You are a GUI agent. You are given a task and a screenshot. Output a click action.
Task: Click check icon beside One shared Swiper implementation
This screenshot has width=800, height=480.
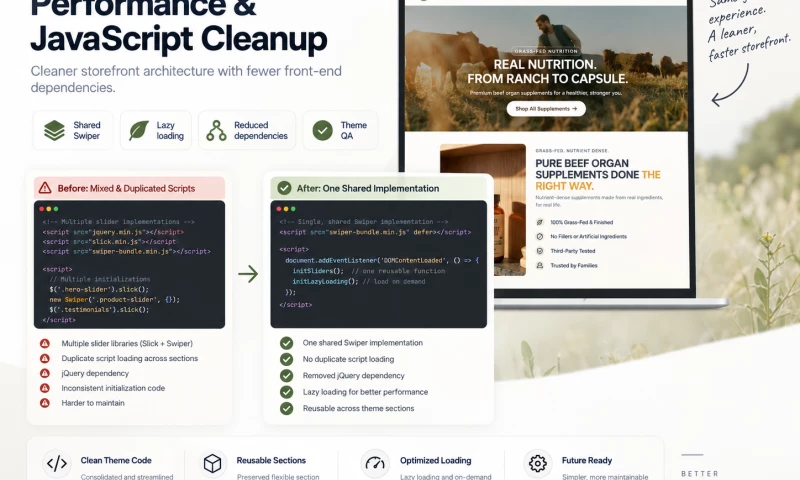tap(286, 343)
